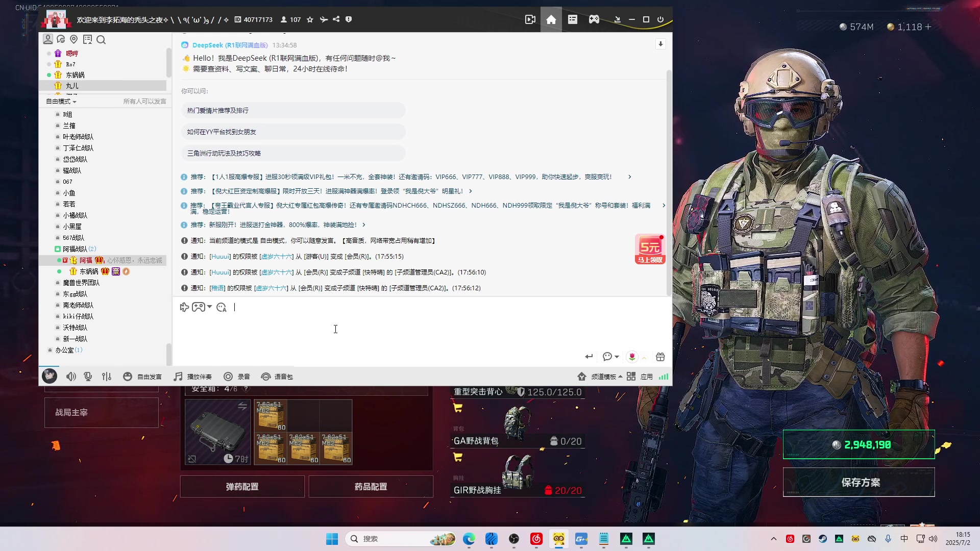This screenshot has height=551, width=980.
Task: Click suggestion 热门爱情片推荐及排行
Action: point(293,110)
